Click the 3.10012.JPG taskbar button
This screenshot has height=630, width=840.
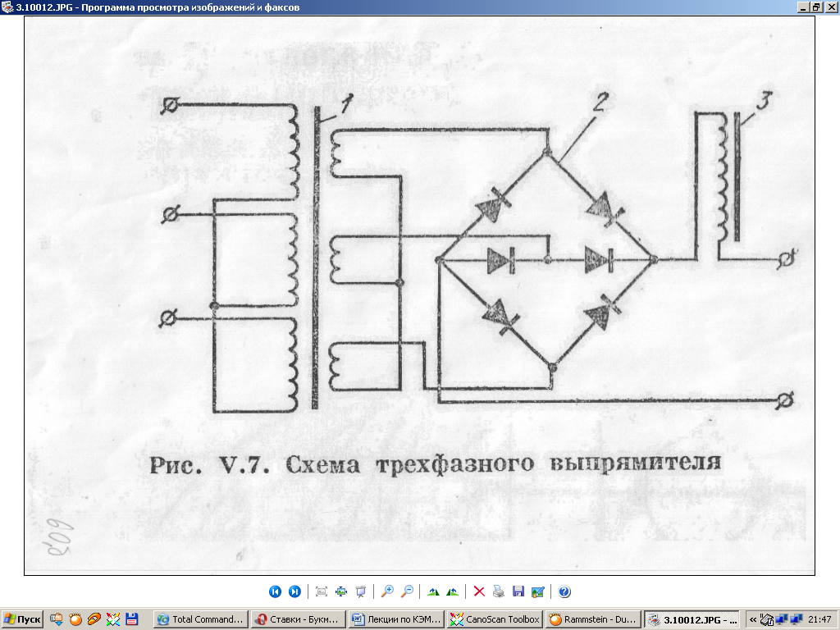tap(691, 619)
